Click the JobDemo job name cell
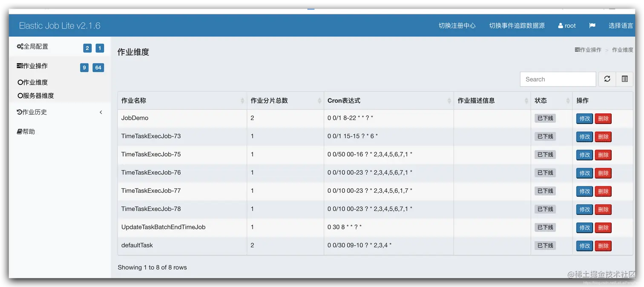This screenshot has width=644, height=287. pos(182,118)
